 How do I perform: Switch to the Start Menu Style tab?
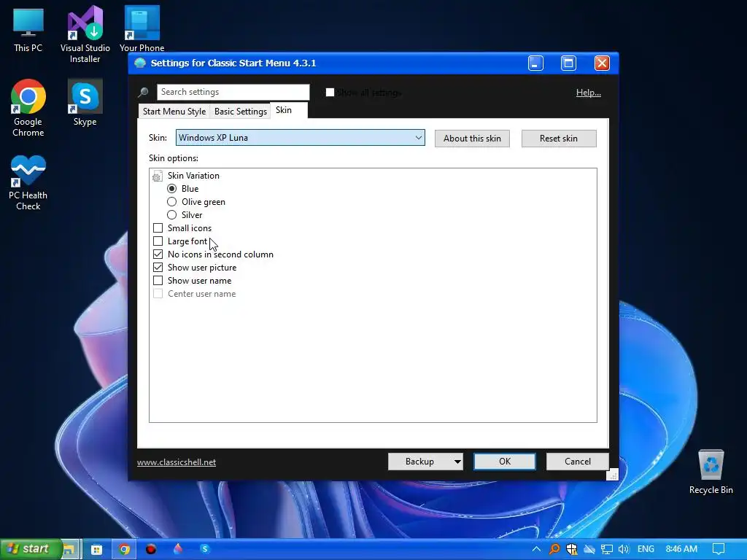click(x=174, y=112)
